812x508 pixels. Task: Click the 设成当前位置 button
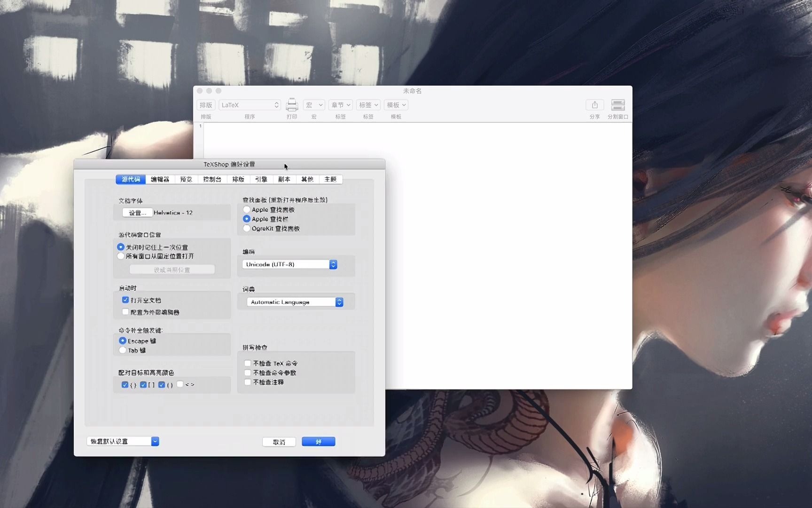click(x=172, y=270)
